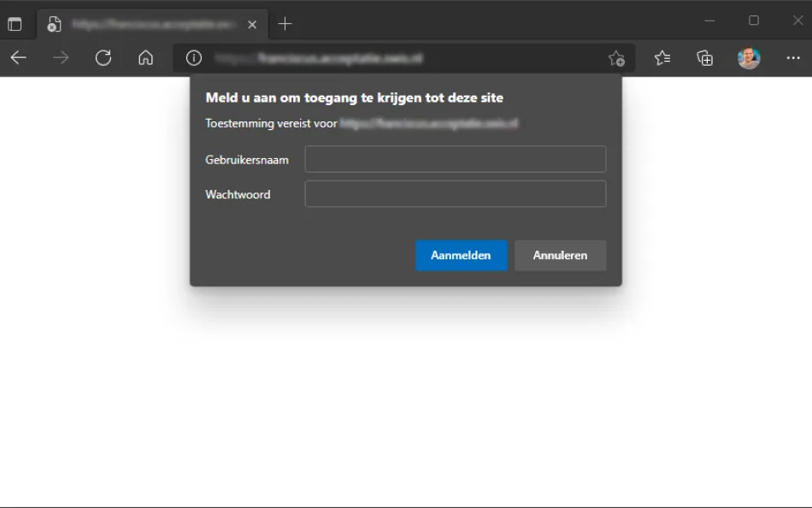812x508 pixels.
Task: Open the browser home page
Action: tap(145, 57)
